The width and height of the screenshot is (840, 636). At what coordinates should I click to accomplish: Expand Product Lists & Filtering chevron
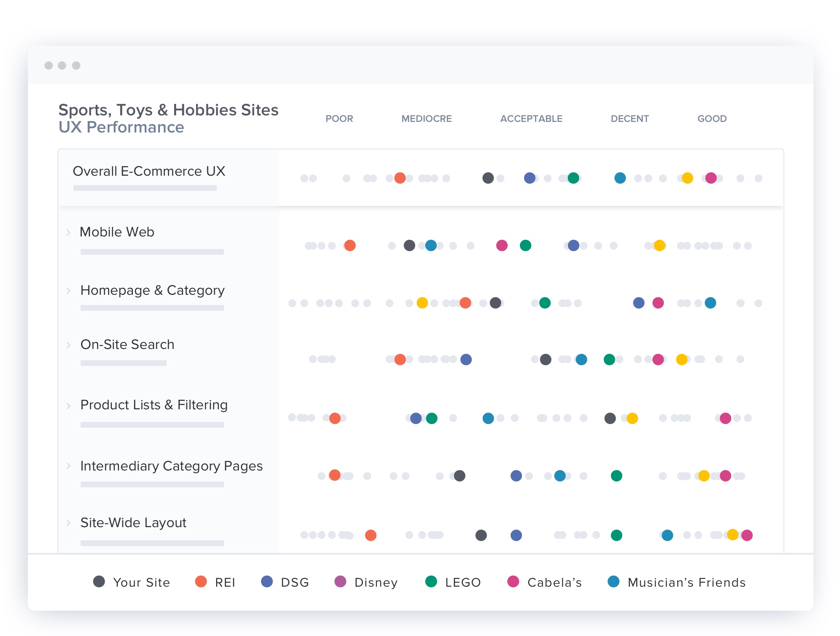click(x=69, y=406)
